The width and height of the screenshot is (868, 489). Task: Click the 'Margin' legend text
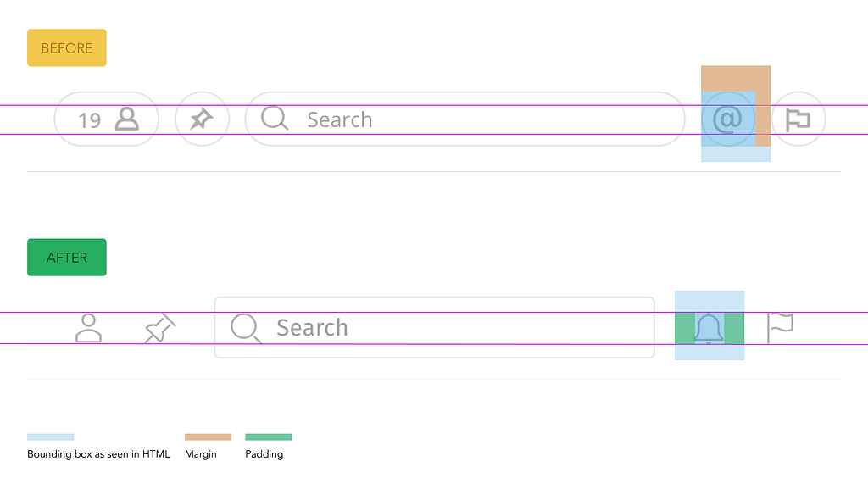coord(201,454)
